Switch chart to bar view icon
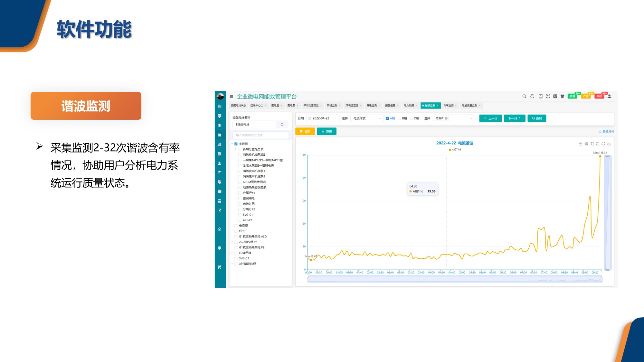Screen dimensions: 644x362 (586, 144)
